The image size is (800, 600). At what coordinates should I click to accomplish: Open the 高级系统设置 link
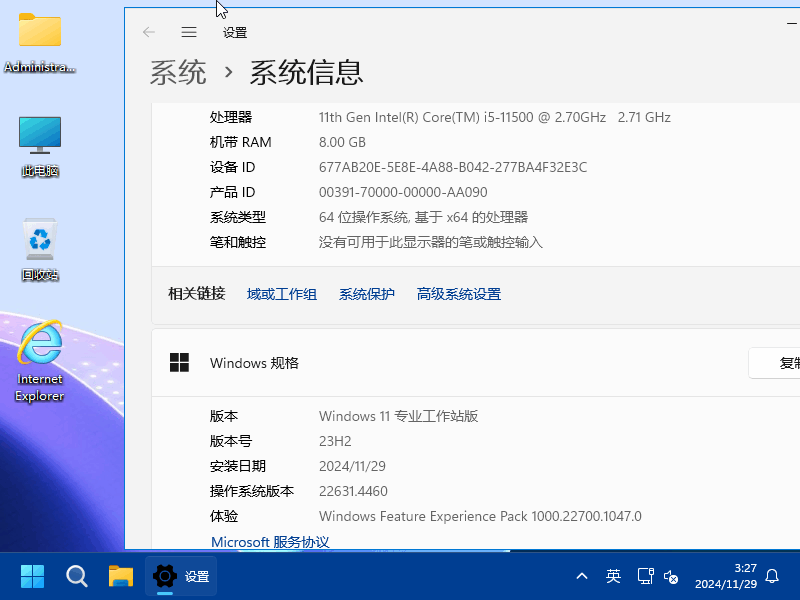click(x=459, y=294)
